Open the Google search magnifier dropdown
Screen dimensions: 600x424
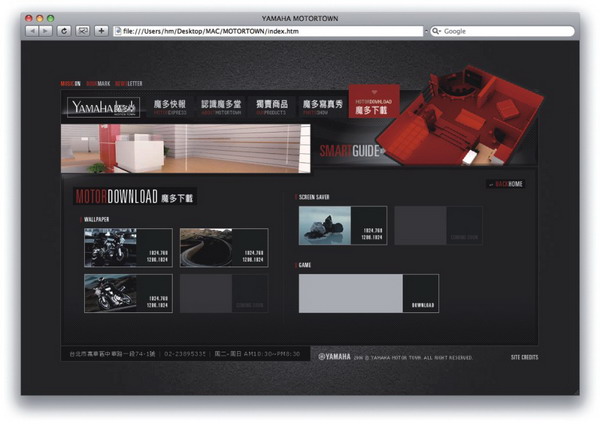pos(436,31)
